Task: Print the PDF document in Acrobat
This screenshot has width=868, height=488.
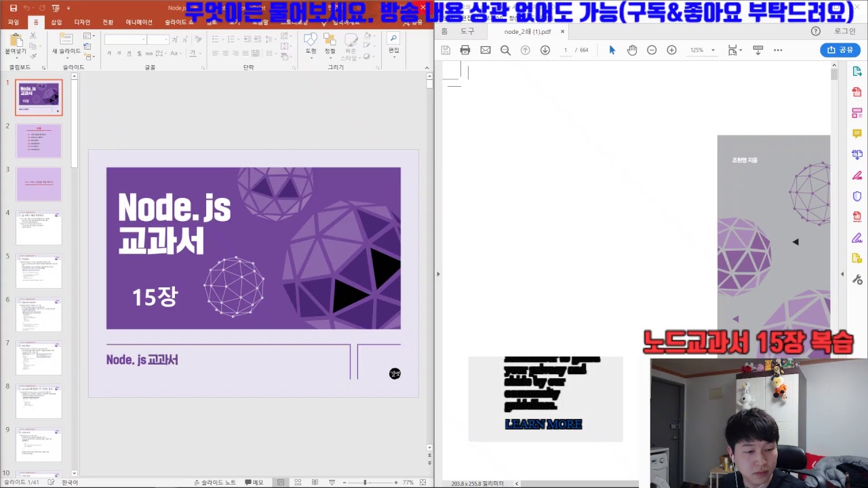Action: pos(465,50)
